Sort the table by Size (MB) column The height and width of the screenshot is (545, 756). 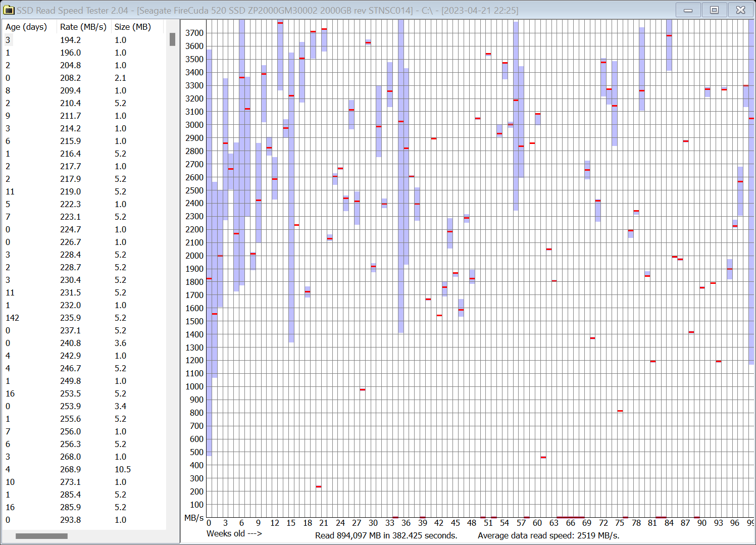pyautogui.click(x=132, y=27)
